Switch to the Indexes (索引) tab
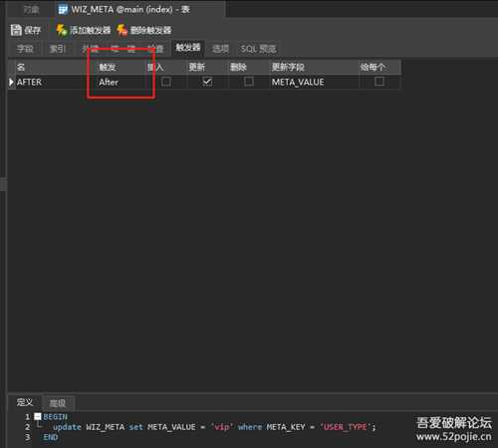498x448 pixels. tap(58, 49)
